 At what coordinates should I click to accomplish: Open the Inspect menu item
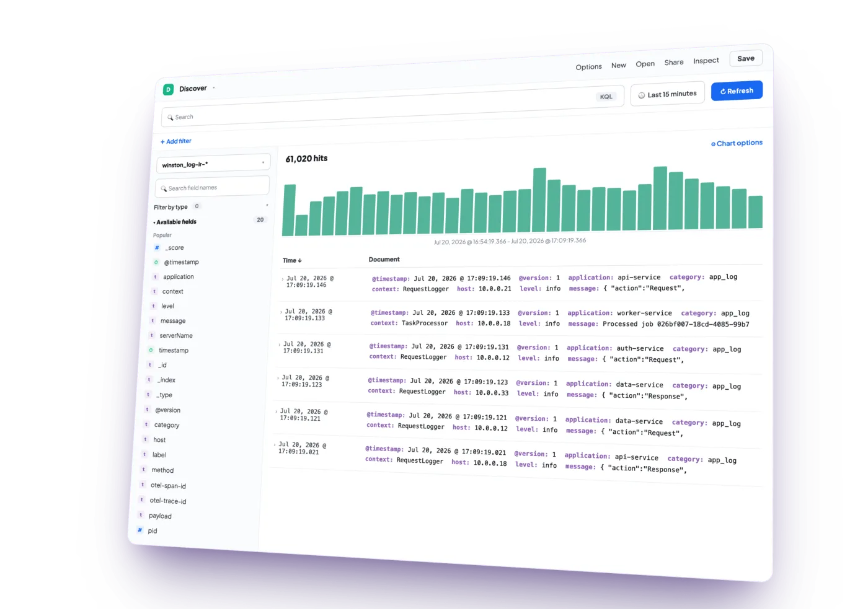coord(706,61)
